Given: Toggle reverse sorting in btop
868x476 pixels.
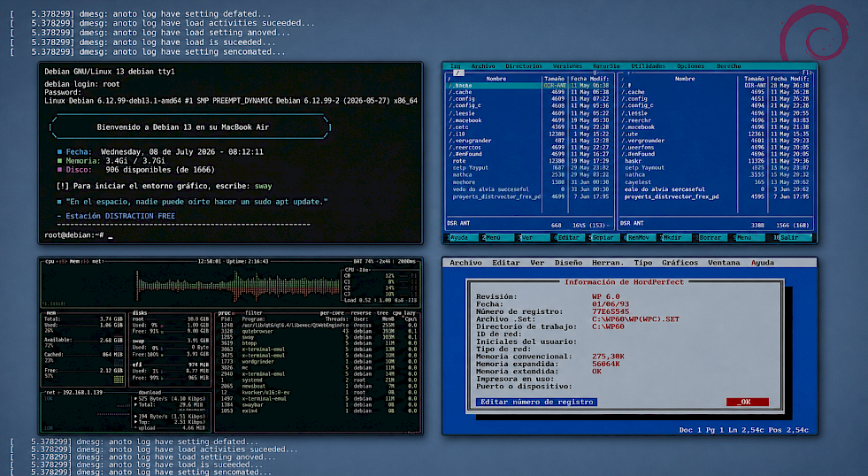Looking at the screenshot, I should pyautogui.click(x=361, y=312).
